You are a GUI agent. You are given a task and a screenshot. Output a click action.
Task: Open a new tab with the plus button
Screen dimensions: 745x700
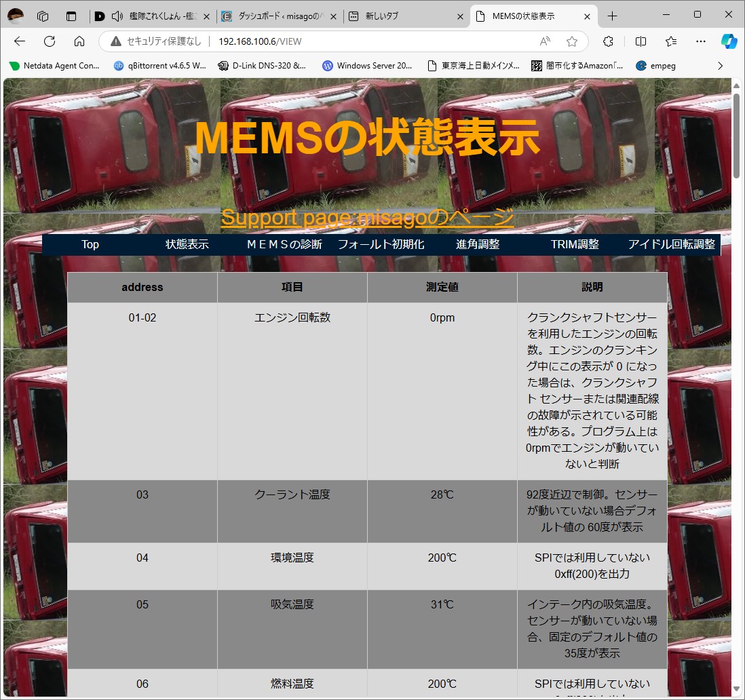click(x=613, y=16)
